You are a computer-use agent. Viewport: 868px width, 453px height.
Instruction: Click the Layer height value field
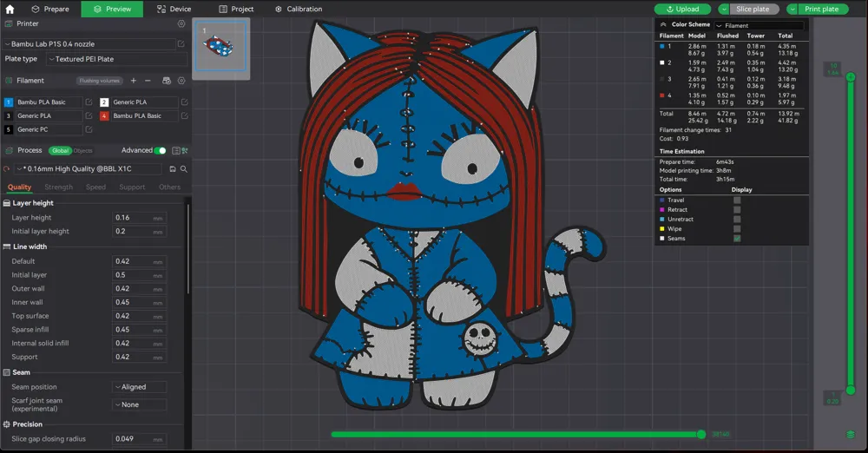140,218
